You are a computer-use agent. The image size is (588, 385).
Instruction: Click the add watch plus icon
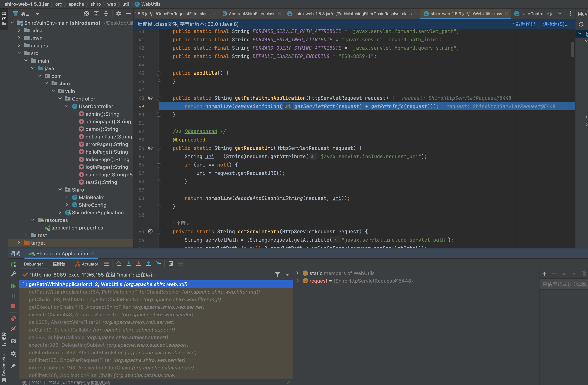tap(544, 274)
